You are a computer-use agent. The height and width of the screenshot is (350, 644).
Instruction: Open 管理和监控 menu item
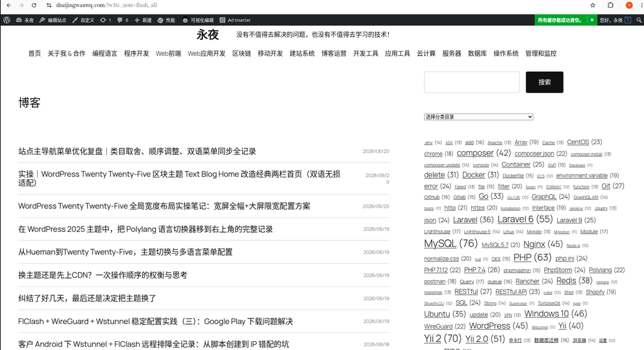541,54
